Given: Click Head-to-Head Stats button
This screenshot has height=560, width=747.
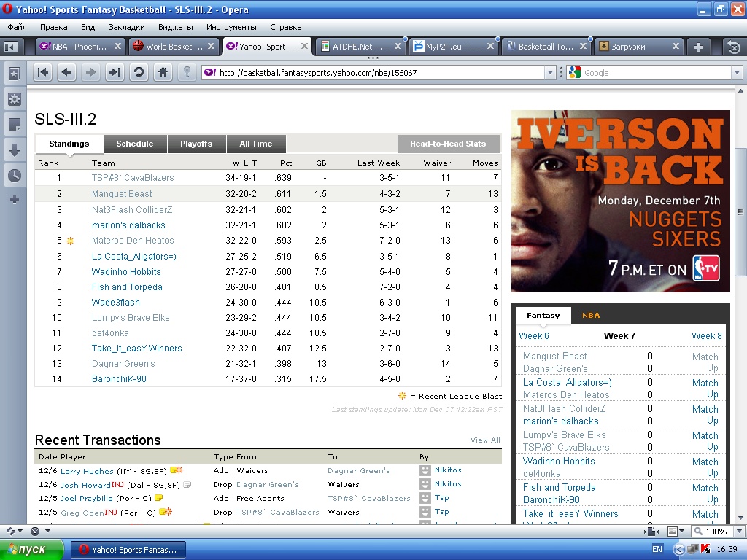Looking at the screenshot, I should pos(448,144).
